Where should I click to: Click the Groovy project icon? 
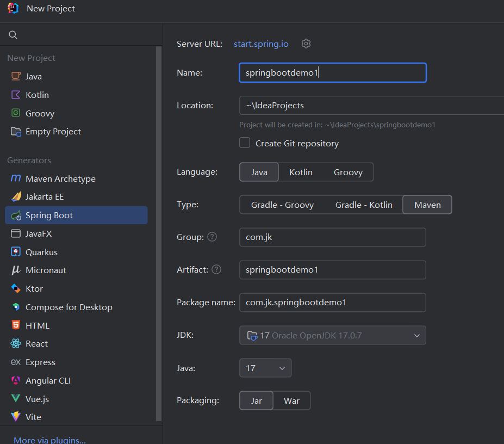pos(16,113)
